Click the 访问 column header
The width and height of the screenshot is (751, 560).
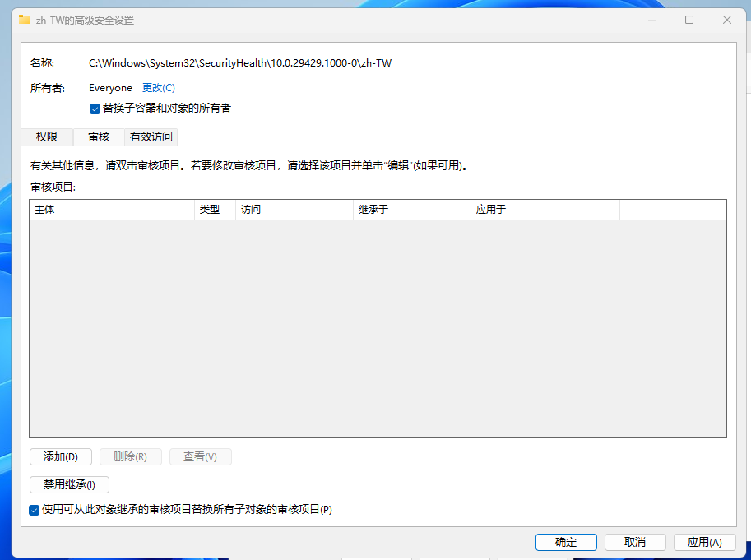coord(294,210)
